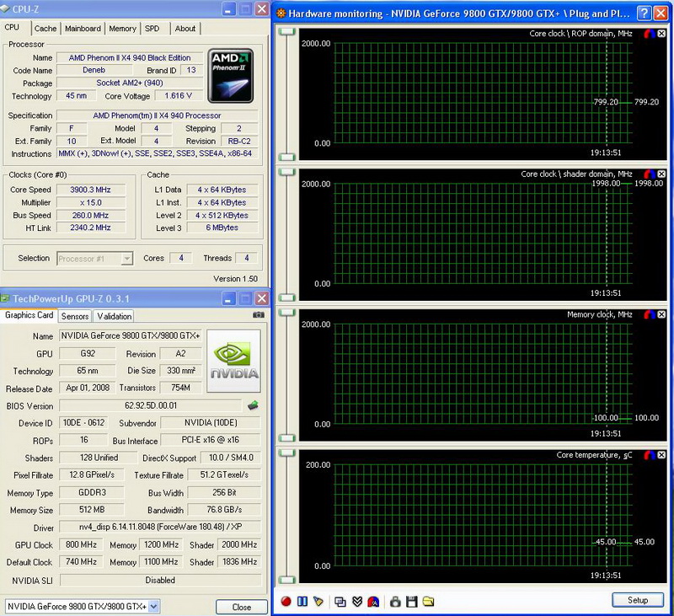Screen dimensions: 674x616
Task: Click upper slider handle of Memory clock graph
Action: pos(287,313)
